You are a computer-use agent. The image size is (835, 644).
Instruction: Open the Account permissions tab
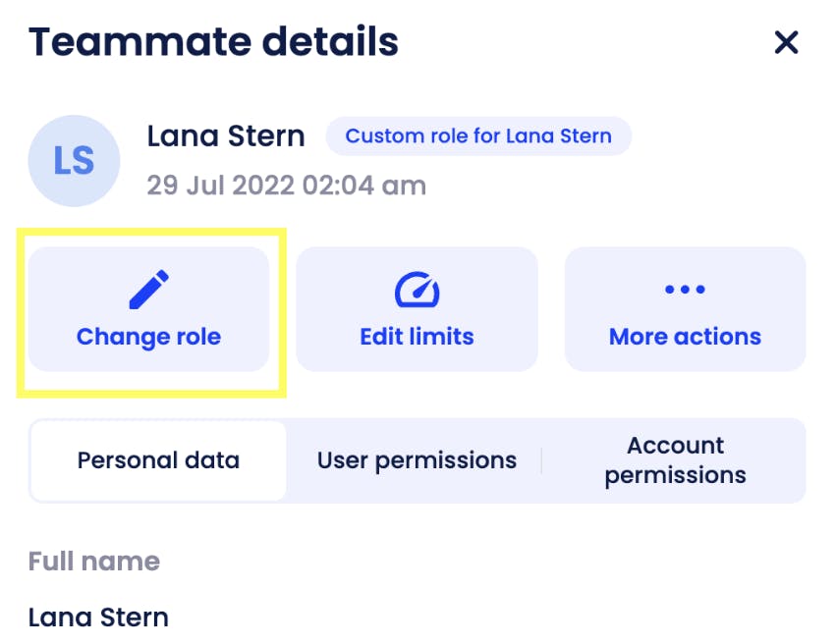[675, 461]
